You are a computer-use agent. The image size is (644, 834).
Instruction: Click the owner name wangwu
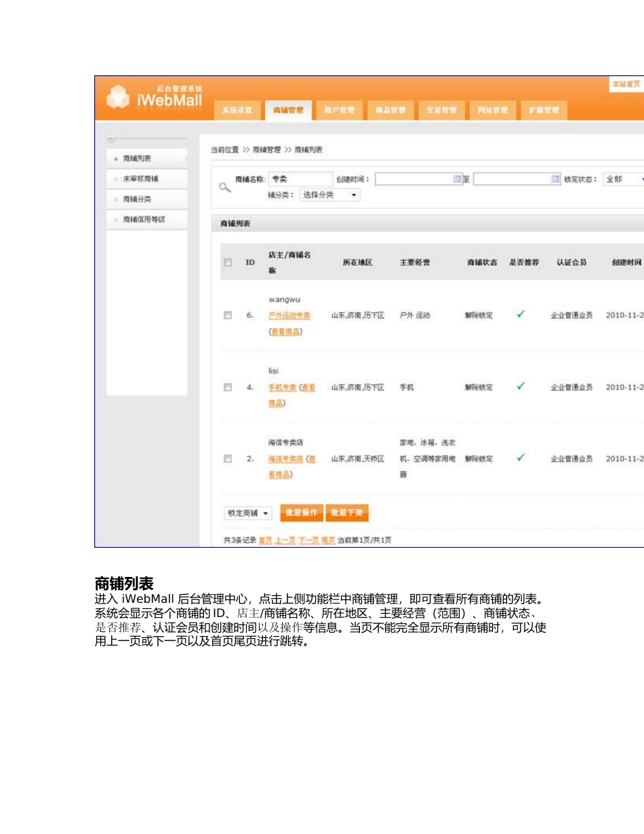pos(284,299)
